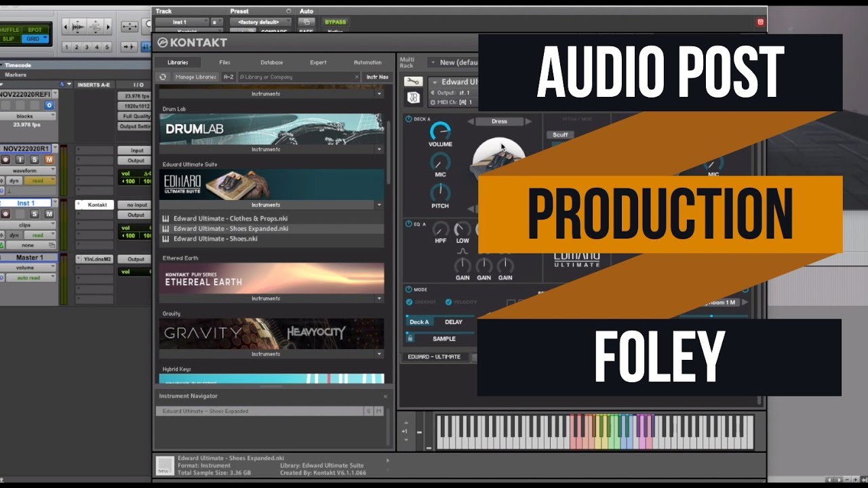
Task: Click the Kontakt wrench edit-mode icon
Action: pyautogui.click(x=413, y=81)
